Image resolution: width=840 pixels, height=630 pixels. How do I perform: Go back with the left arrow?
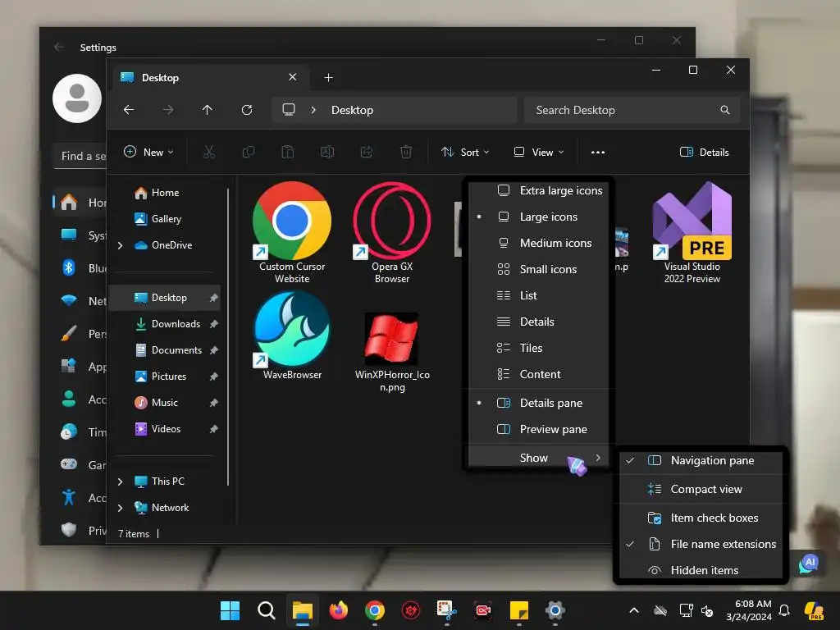pos(129,110)
